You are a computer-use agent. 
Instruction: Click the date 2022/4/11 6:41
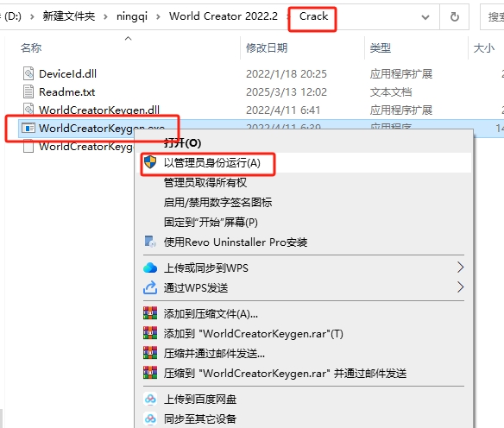click(x=283, y=110)
